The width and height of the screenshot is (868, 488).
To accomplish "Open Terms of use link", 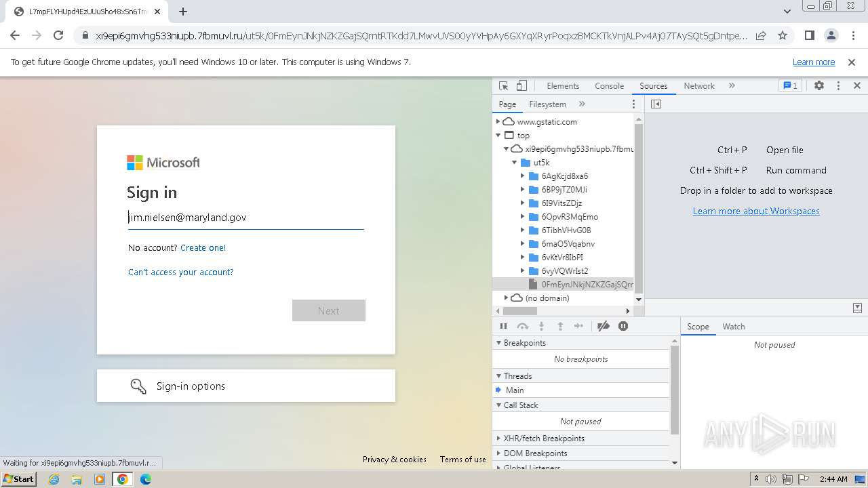I will [x=462, y=460].
